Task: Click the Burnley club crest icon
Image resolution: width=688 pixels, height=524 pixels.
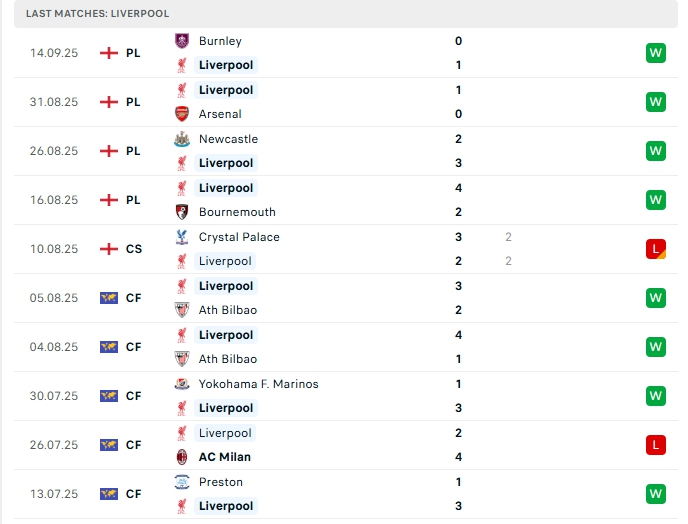Action: pos(181,41)
